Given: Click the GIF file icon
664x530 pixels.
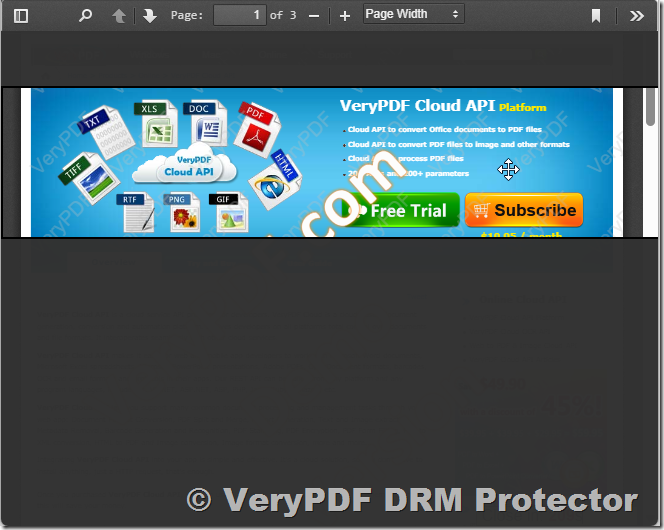Looking at the screenshot, I should pos(229,212).
